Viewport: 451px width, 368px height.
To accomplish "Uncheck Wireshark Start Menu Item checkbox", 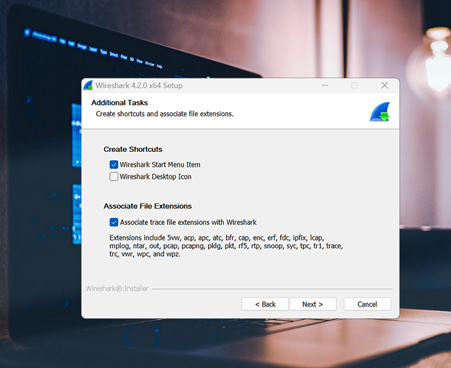I will tap(114, 165).
